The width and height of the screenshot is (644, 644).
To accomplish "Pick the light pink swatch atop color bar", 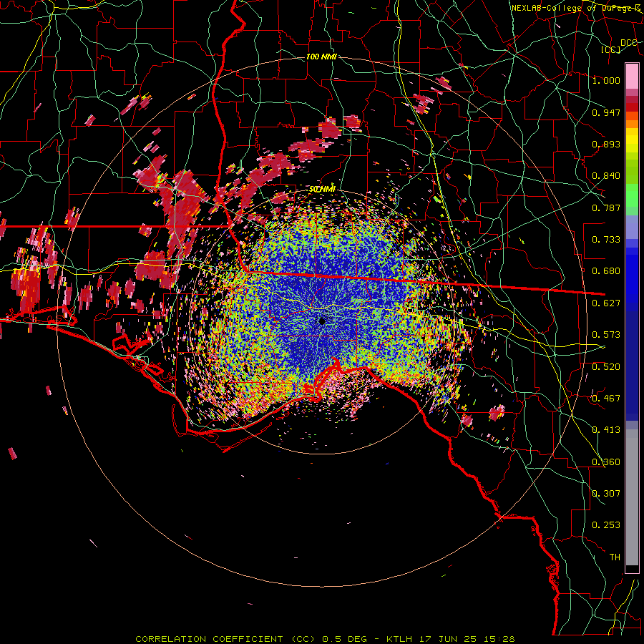I will (x=632, y=76).
